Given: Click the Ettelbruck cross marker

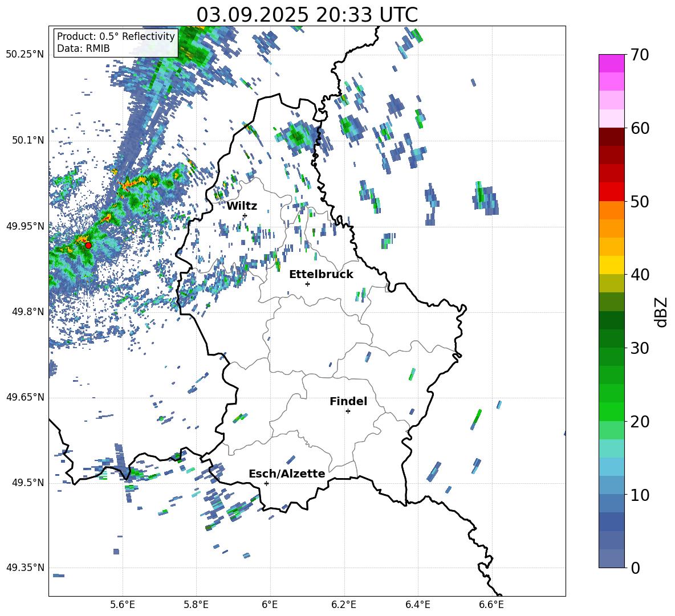Looking at the screenshot, I should (307, 284).
